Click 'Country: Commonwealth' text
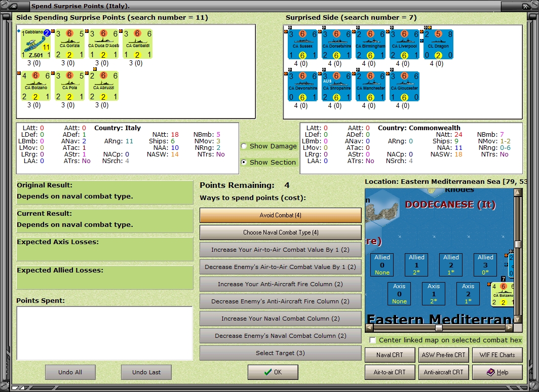This screenshot has height=392, width=539. [419, 128]
